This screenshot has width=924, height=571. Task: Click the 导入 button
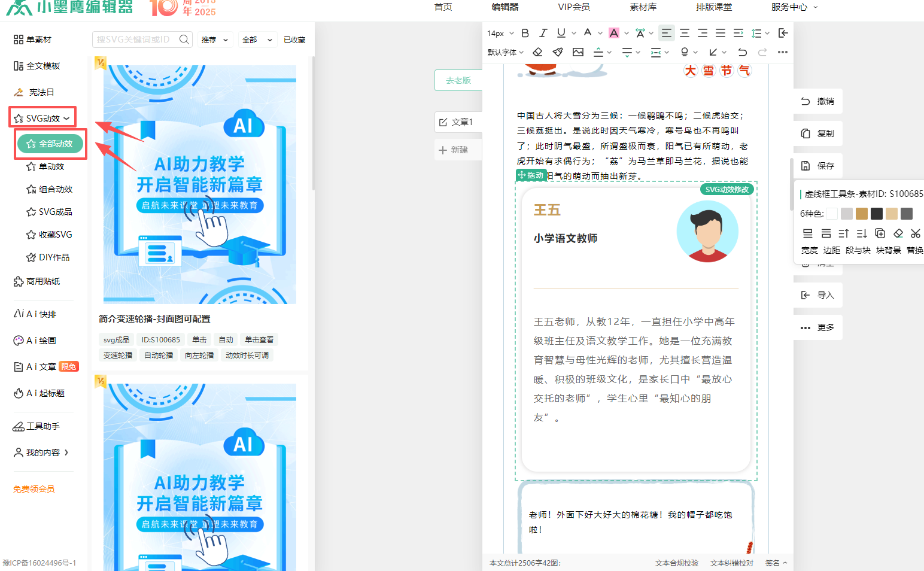pos(818,295)
